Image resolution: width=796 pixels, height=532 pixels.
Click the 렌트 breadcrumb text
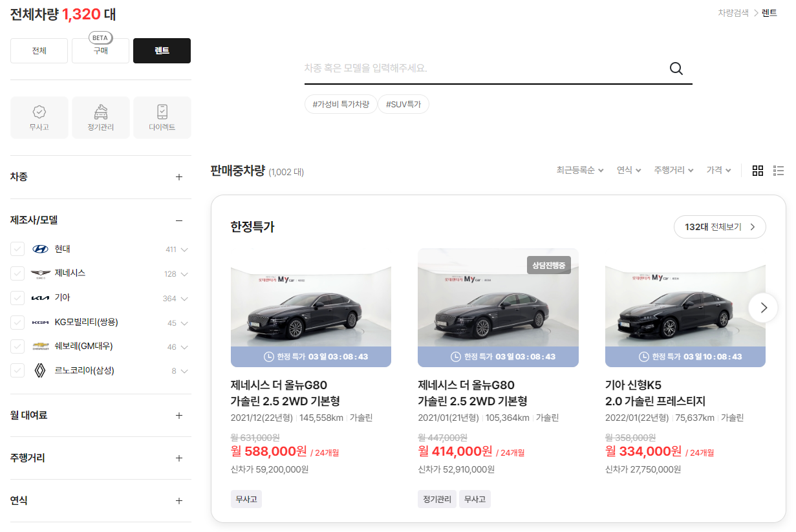coord(769,13)
